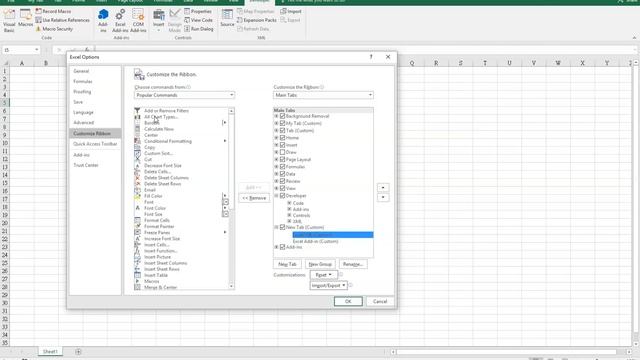Image resolution: width=640 pixels, height=360 pixels.
Task: Open the XML Source pane
Action: pyautogui.click(x=227, y=18)
